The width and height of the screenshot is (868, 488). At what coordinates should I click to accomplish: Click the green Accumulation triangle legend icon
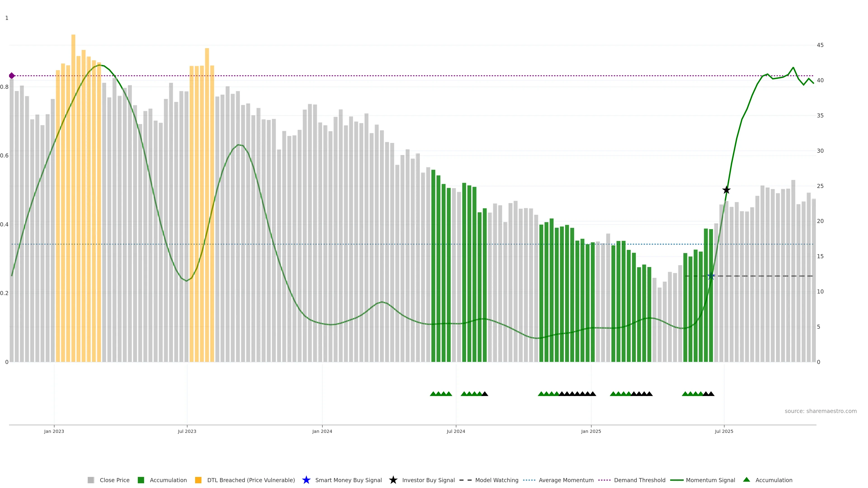tap(746, 480)
